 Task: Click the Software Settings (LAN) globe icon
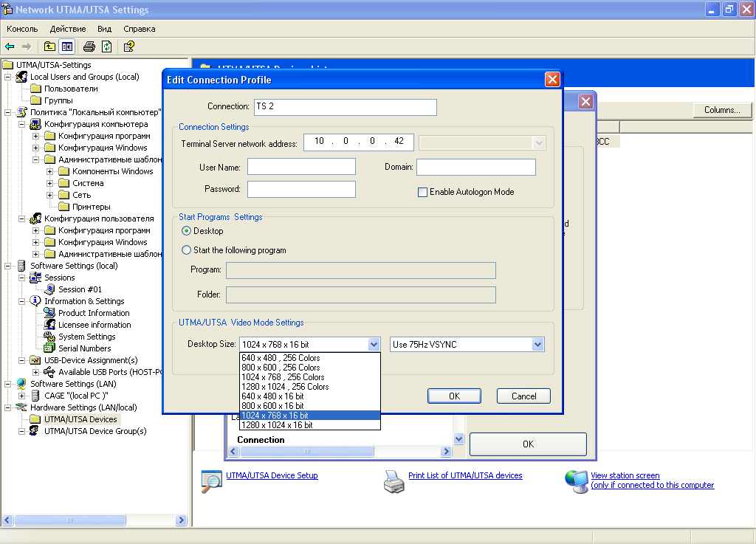21,384
